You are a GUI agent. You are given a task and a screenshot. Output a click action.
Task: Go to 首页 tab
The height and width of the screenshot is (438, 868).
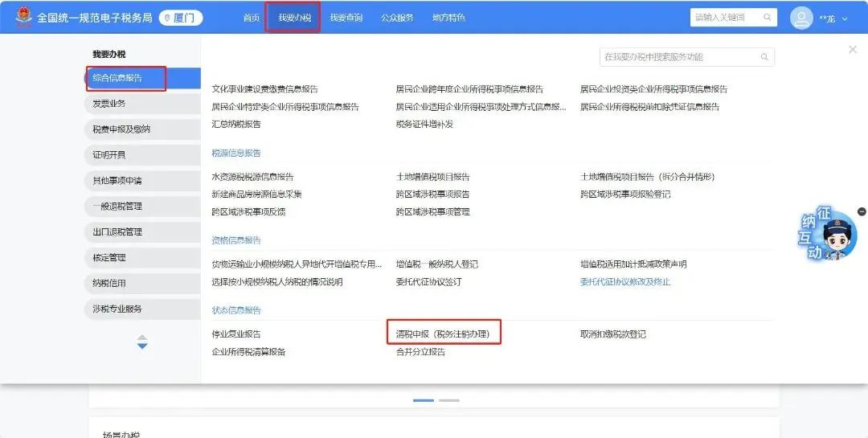click(252, 18)
